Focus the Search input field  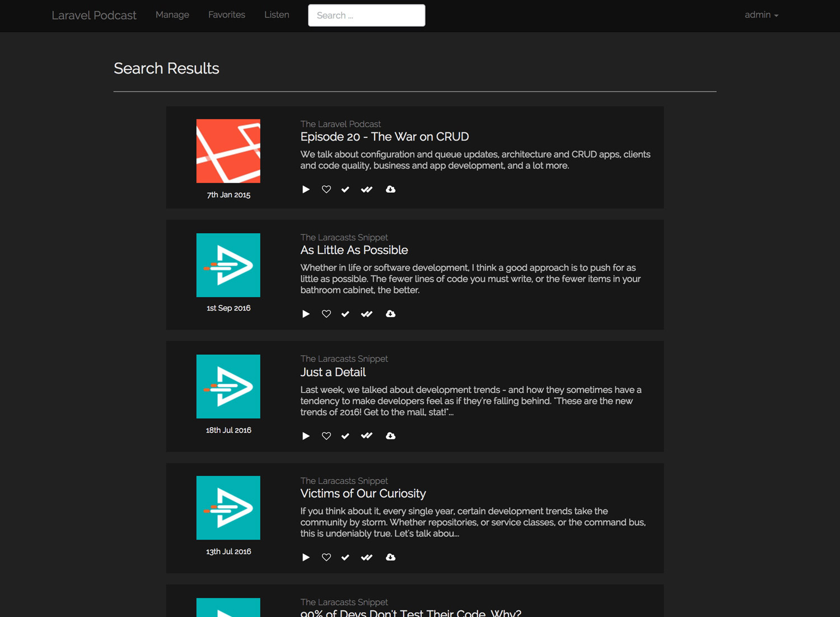pyautogui.click(x=367, y=15)
